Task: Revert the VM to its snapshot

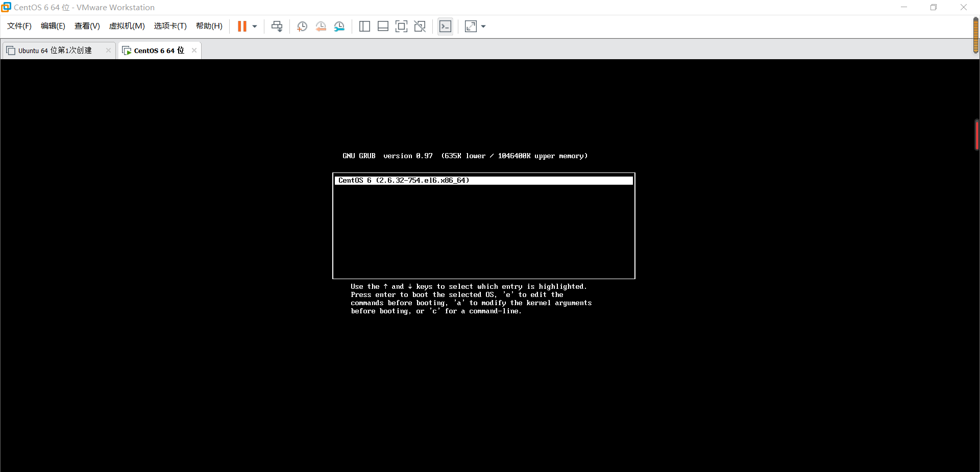Action: pos(321,27)
